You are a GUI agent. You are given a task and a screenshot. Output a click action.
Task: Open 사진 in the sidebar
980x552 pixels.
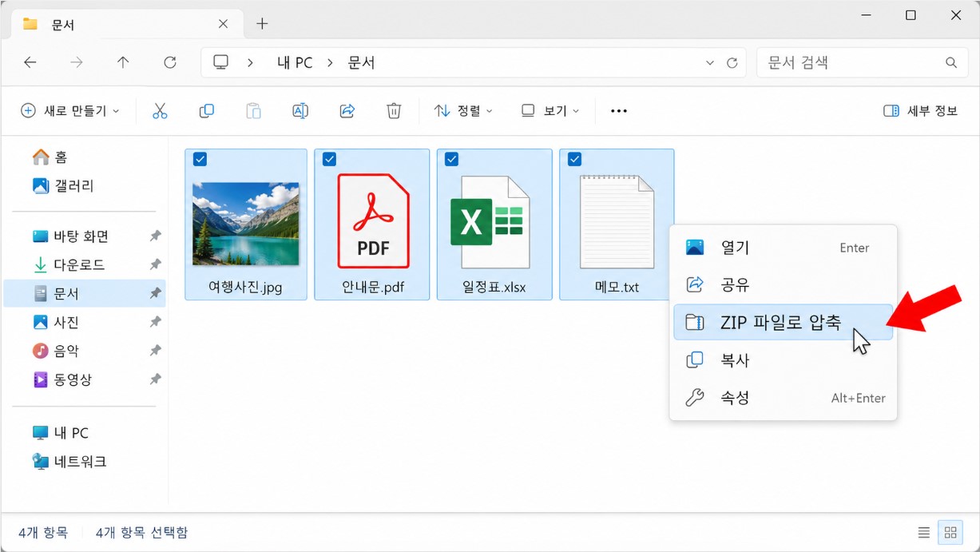84,323
